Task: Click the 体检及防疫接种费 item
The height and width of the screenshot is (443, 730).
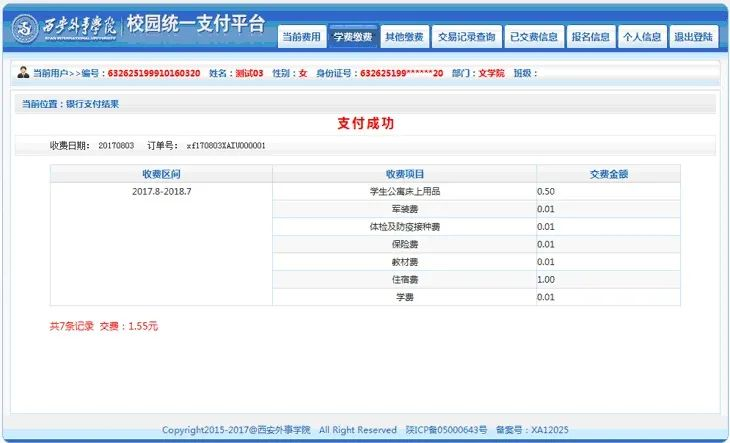Action: coord(404,227)
